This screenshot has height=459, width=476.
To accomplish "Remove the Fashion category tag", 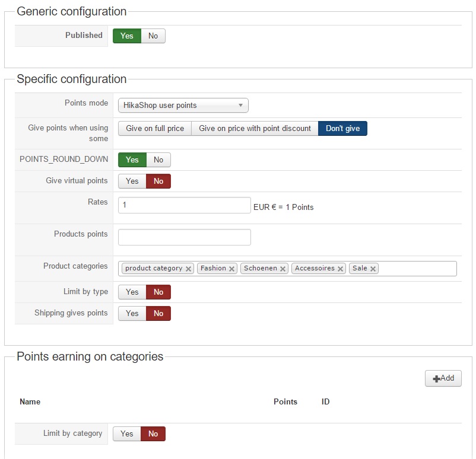I will pos(232,269).
